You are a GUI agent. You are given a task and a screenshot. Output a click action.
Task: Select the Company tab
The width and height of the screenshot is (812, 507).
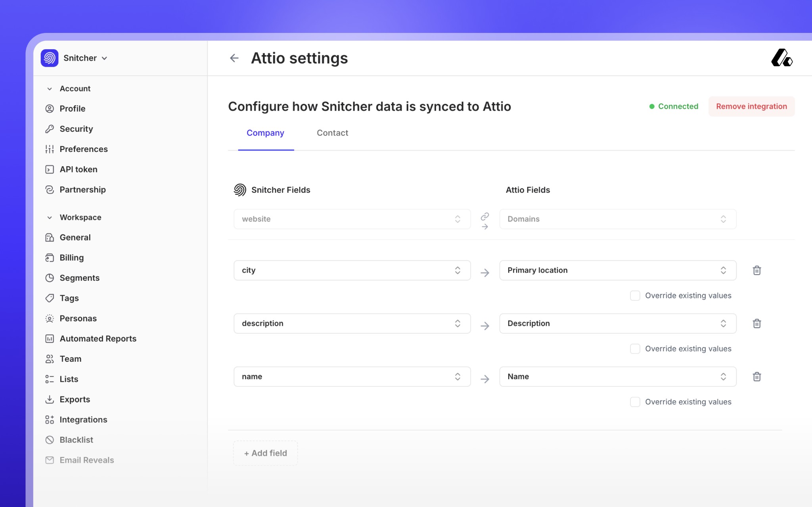[x=265, y=133]
